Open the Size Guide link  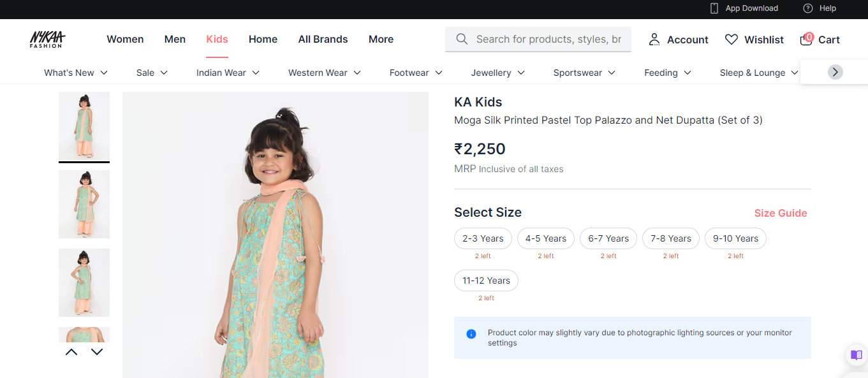pyautogui.click(x=781, y=213)
